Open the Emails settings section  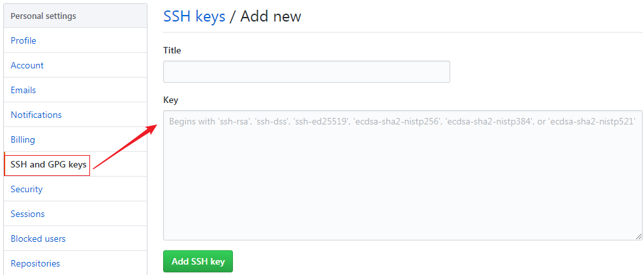(23, 91)
